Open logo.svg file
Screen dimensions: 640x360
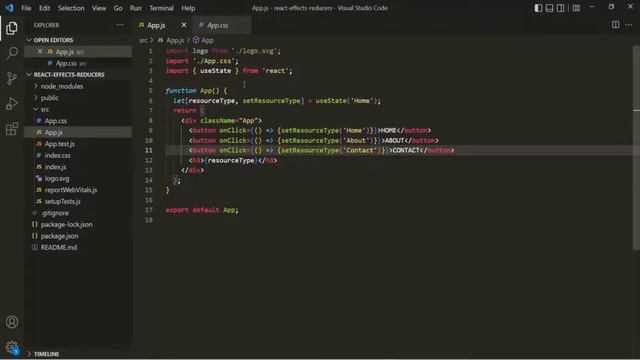click(x=57, y=178)
